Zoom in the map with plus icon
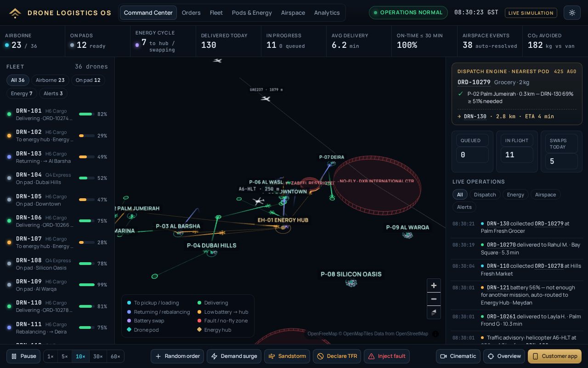The image size is (588, 368). coord(434,286)
